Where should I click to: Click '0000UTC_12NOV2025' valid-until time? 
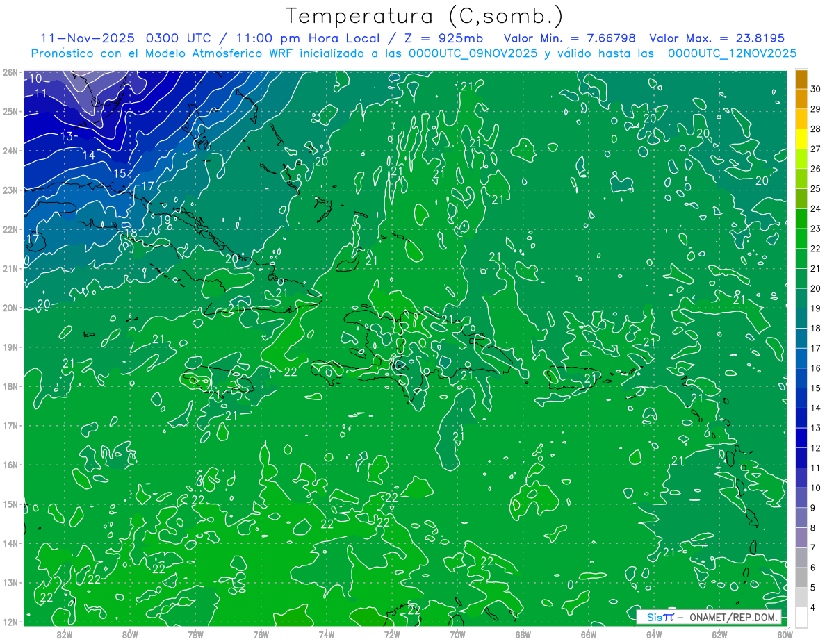point(732,54)
